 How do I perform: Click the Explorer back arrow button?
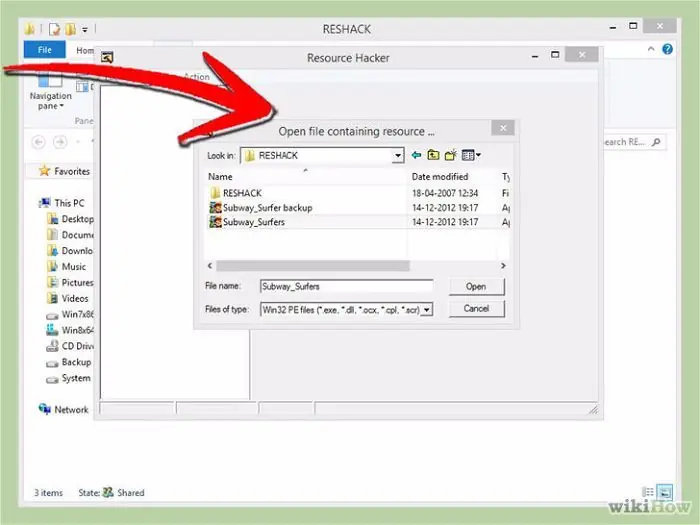click(38, 142)
